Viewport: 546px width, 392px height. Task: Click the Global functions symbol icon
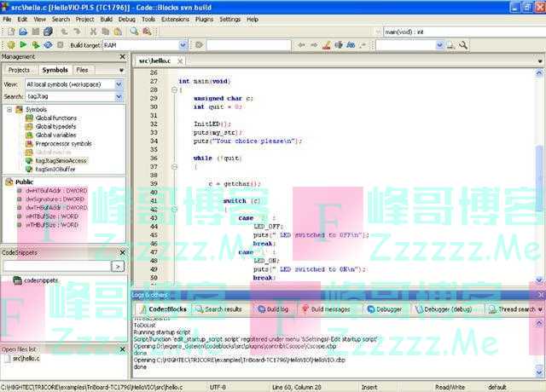(x=30, y=118)
